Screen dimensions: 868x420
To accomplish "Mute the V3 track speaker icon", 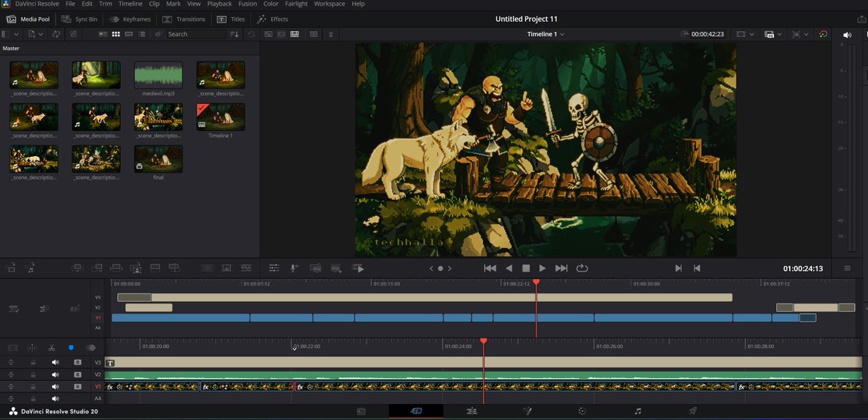I will pos(55,362).
